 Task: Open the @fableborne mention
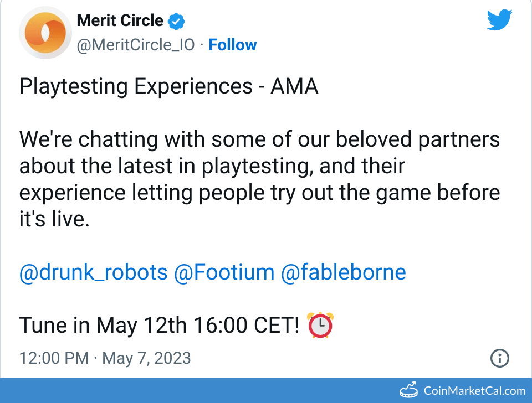pyautogui.click(x=343, y=272)
